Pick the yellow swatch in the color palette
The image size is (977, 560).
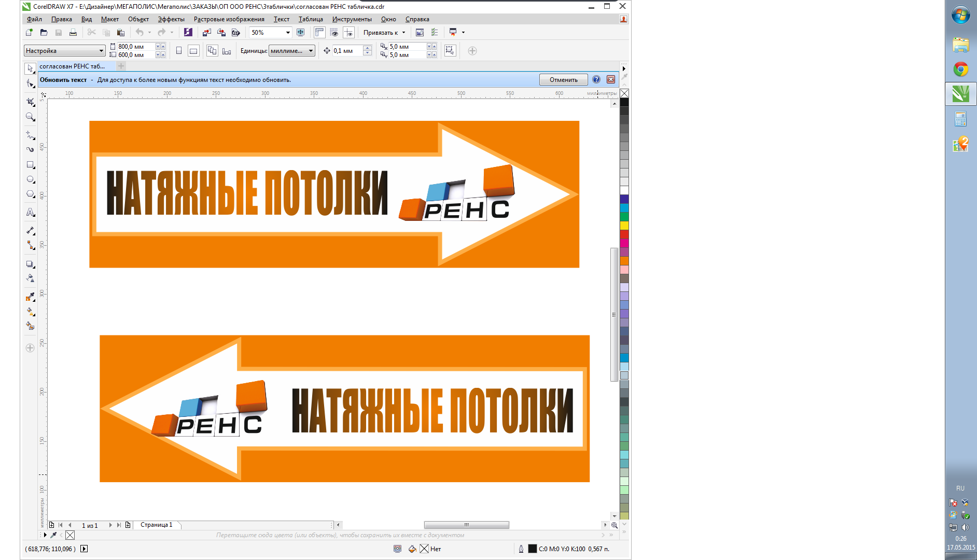tap(624, 225)
